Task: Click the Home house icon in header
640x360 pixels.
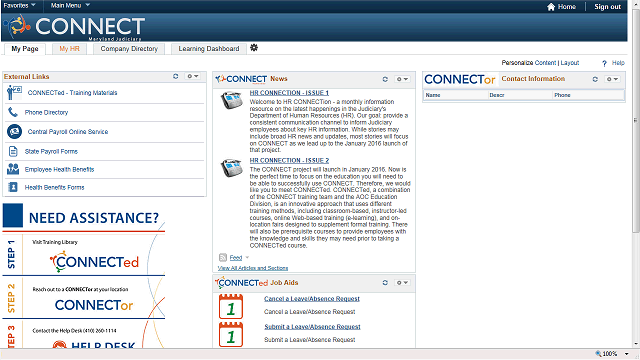Action: 551,7
